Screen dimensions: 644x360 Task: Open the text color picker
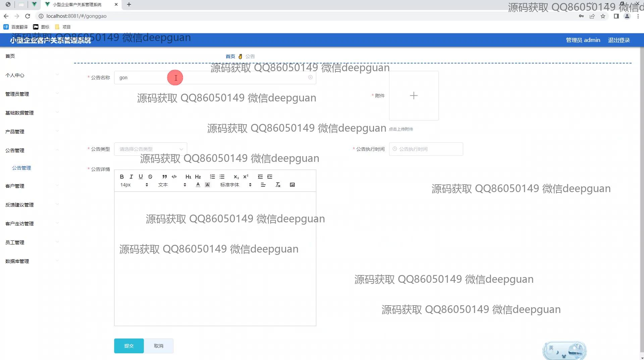coord(198,185)
